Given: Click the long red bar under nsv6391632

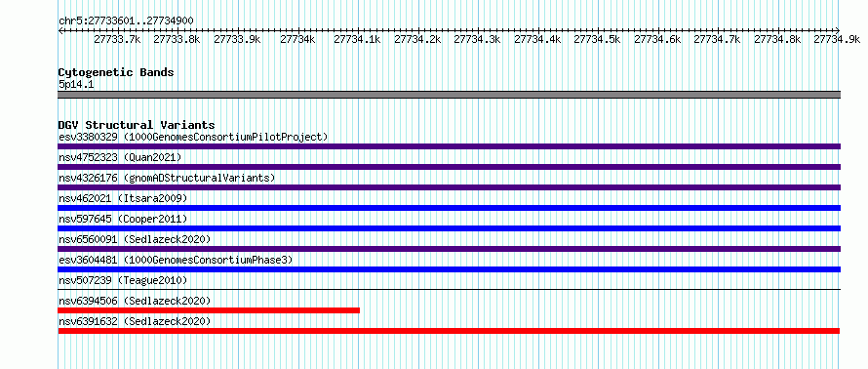Looking at the screenshot, I should click(449, 331).
